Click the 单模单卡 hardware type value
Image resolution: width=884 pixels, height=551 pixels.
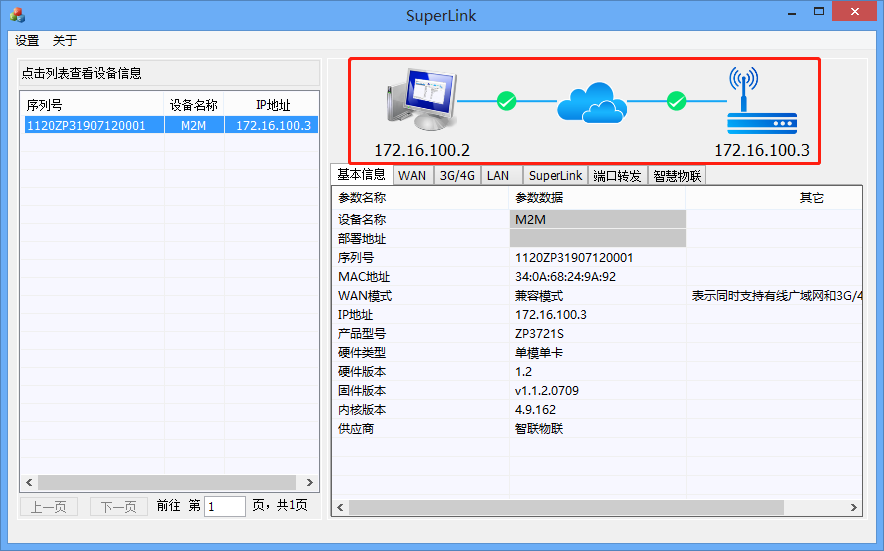click(539, 352)
